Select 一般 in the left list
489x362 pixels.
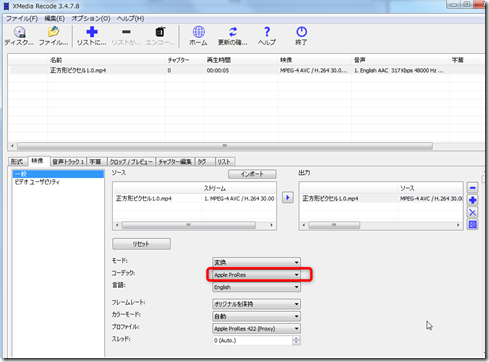click(58, 174)
